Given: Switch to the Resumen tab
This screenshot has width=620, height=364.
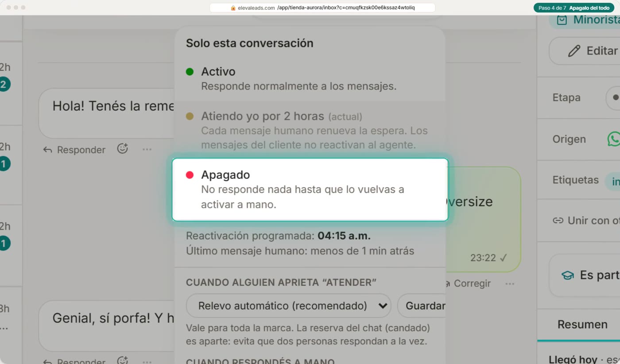Looking at the screenshot, I should tap(582, 325).
